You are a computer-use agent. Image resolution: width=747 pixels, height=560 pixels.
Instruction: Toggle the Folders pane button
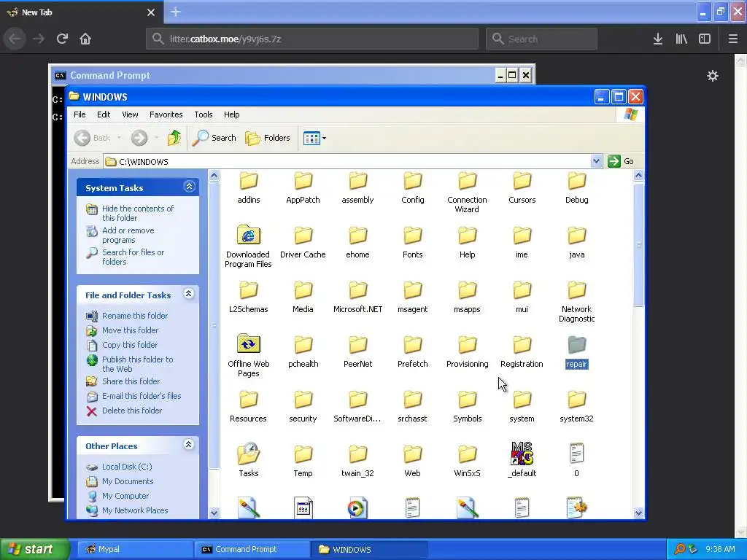(268, 138)
